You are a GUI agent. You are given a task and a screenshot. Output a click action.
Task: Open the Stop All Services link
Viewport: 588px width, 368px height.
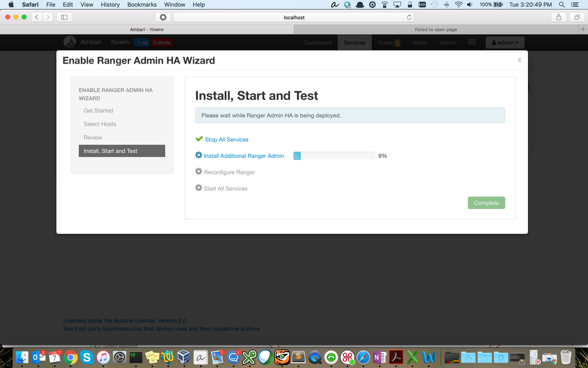tap(226, 139)
